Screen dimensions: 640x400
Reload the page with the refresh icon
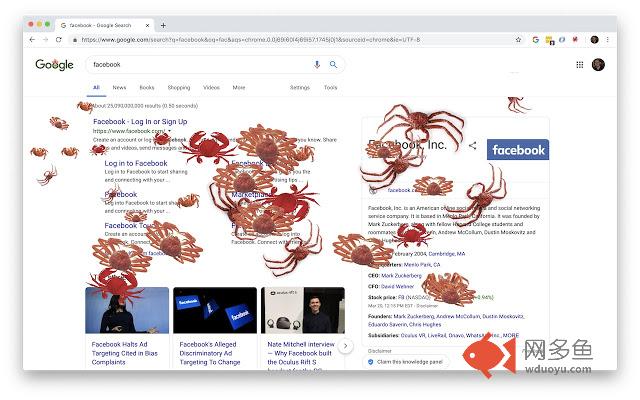coord(59,40)
